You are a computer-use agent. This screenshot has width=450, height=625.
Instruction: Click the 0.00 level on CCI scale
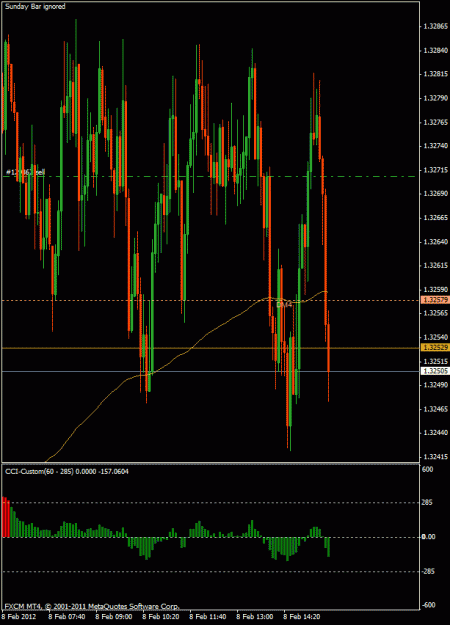tap(428, 537)
